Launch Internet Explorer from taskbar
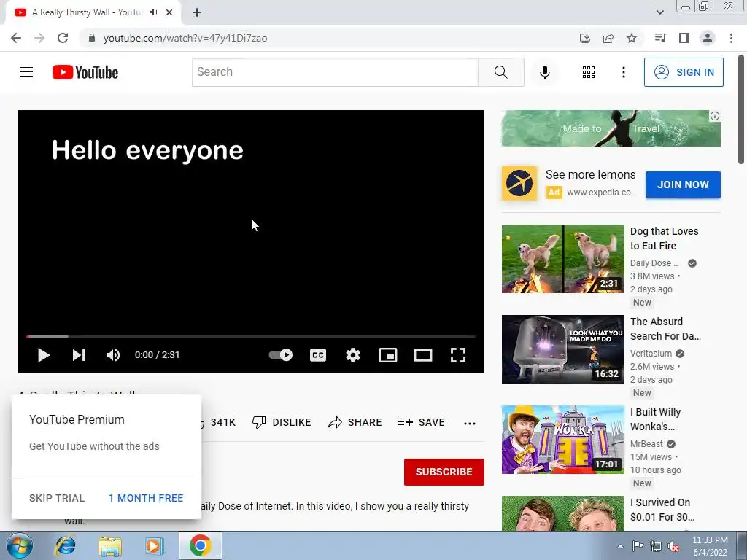The height and width of the screenshot is (560, 747). point(65,545)
